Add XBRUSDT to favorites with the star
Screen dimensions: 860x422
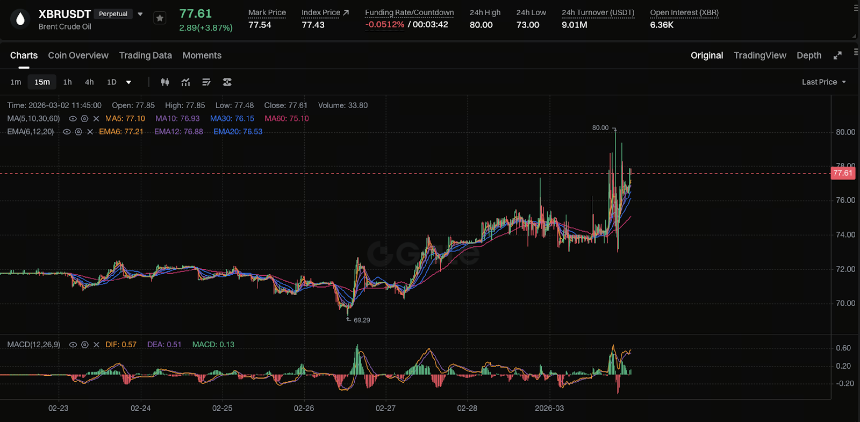[x=160, y=18]
